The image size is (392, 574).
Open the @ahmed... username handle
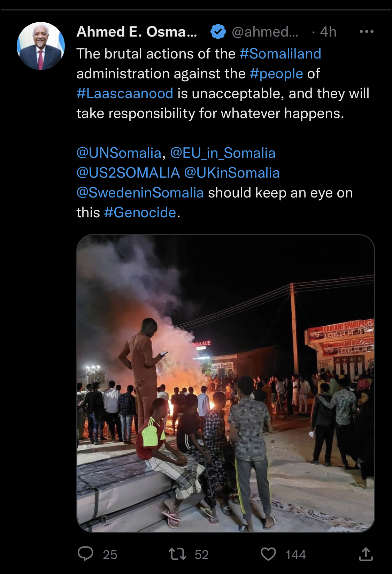click(x=265, y=32)
